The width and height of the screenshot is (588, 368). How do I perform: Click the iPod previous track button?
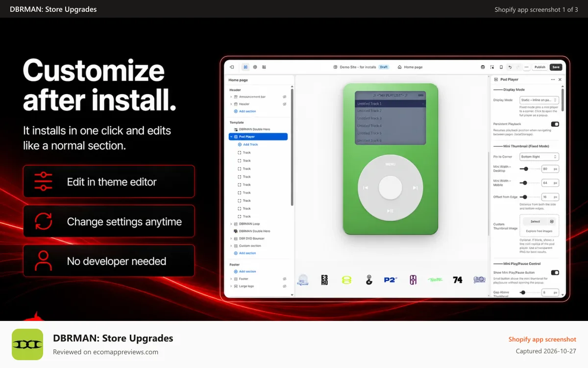[x=366, y=187]
